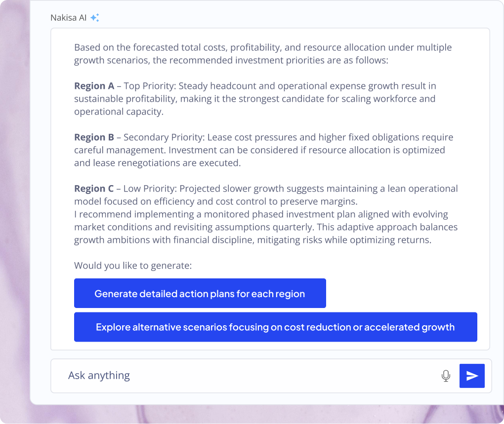The height and width of the screenshot is (424, 504).
Task: Click the "growth ambitions with financial discipline" line
Action: click(x=252, y=240)
